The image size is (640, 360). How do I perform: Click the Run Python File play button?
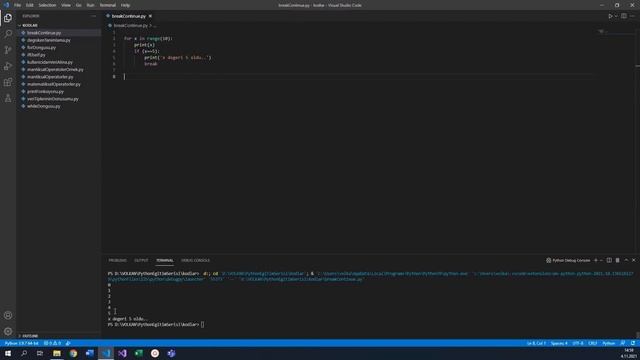point(610,16)
